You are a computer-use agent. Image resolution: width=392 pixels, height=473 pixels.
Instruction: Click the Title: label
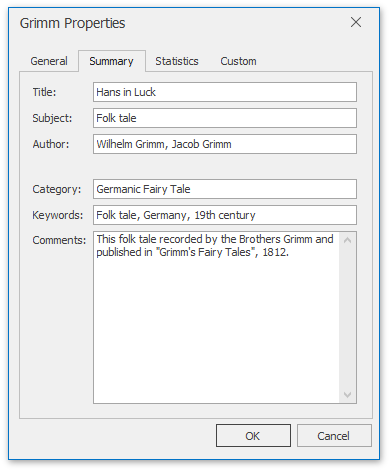tap(45, 92)
